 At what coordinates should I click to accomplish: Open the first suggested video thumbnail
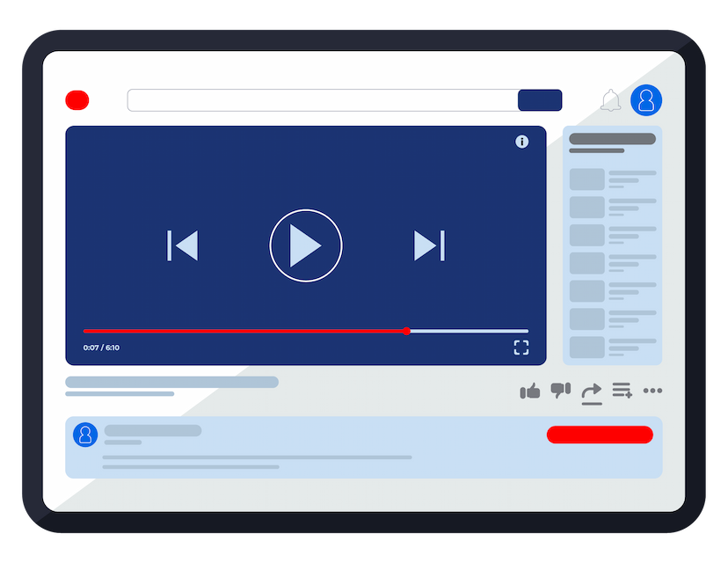pos(586,179)
